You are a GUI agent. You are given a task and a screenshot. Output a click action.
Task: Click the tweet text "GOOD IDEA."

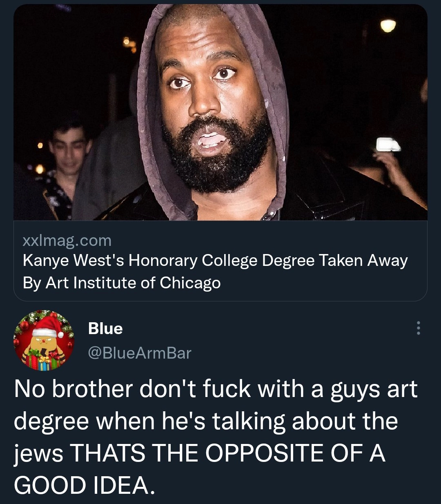pos(85,485)
